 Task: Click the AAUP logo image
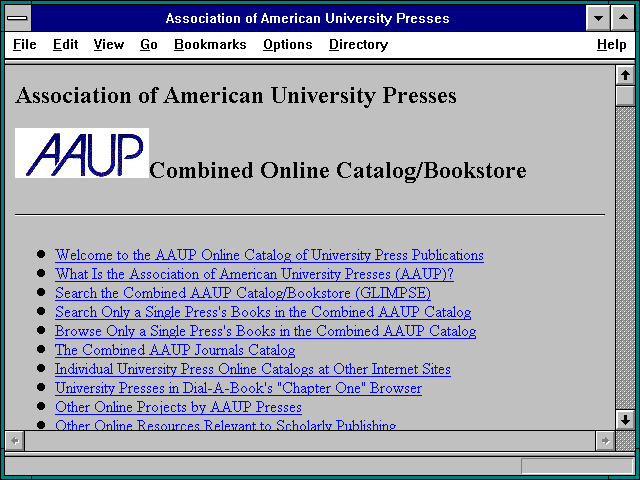pos(82,153)
